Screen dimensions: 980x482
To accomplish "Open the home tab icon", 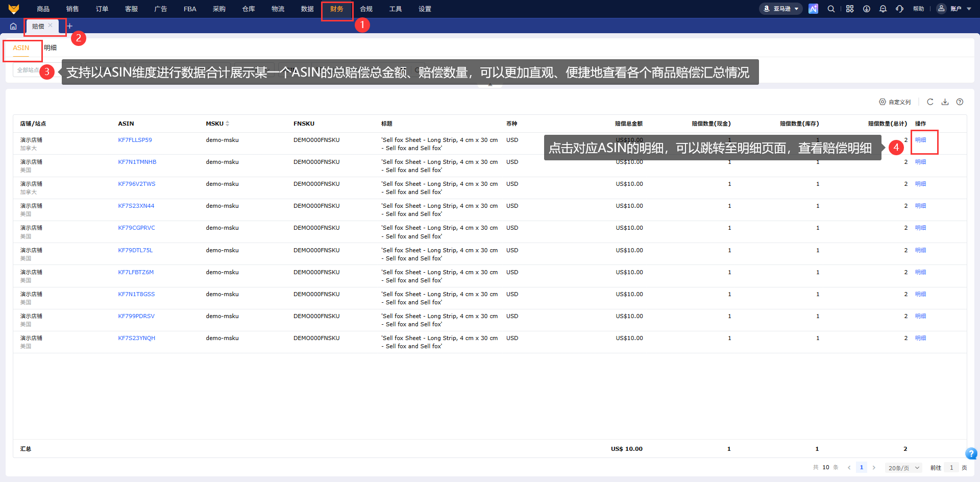I will [x=13, y=27].
